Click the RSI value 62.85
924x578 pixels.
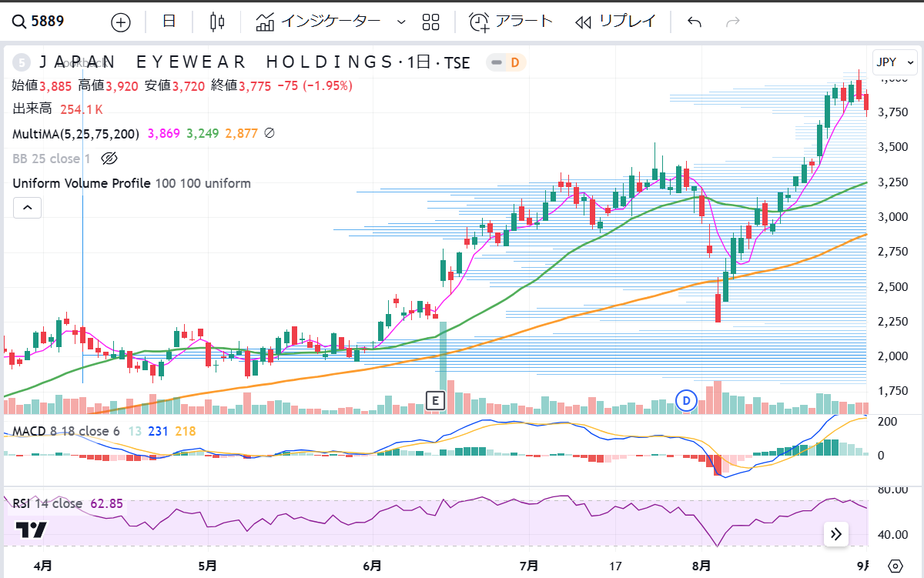107,504
